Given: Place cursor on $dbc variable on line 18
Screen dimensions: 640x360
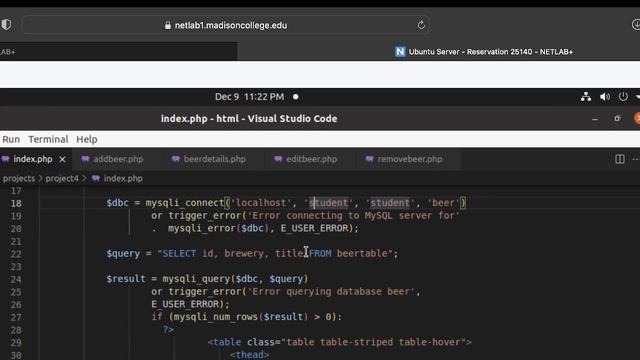Looking at the screenshot, I should click(118, 203).
